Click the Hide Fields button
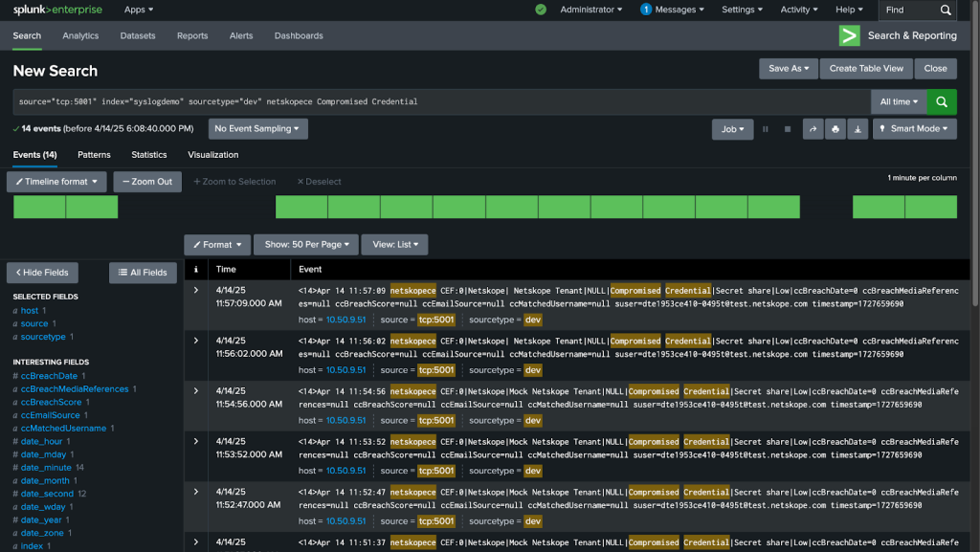 (42, 273)
